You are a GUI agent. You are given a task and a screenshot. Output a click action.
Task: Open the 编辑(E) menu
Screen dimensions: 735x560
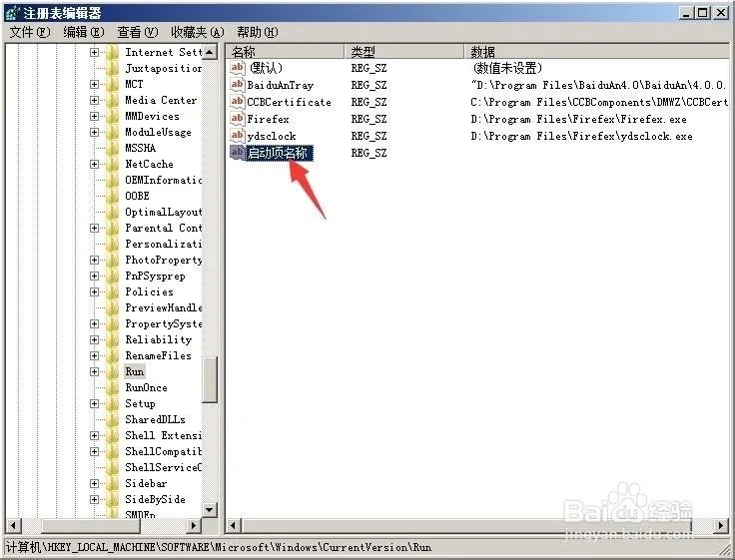coord(84,32)
